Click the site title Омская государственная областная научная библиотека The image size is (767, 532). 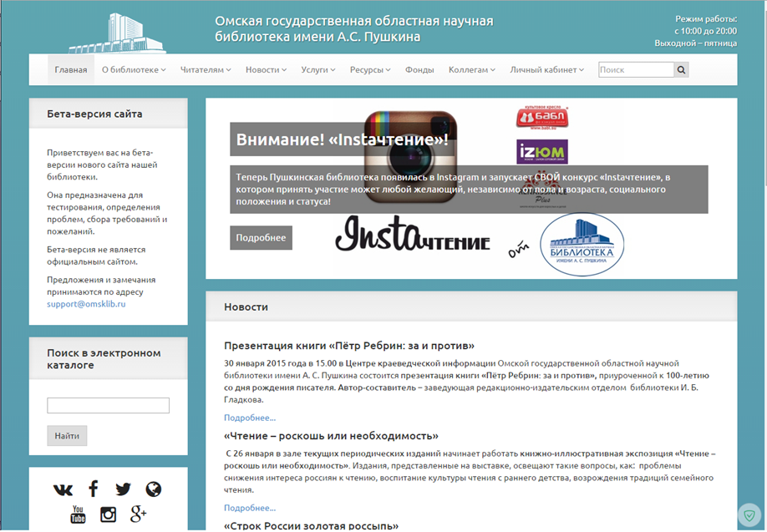coord(354,29)
